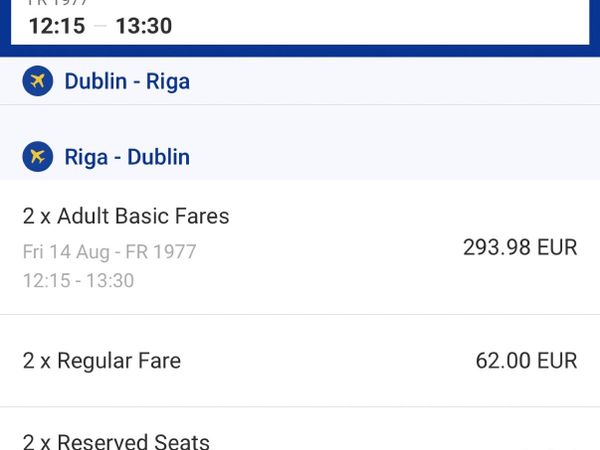Select the 2 x Regular Fare row
Screen dimensions: 600x450
click(300, 360)
